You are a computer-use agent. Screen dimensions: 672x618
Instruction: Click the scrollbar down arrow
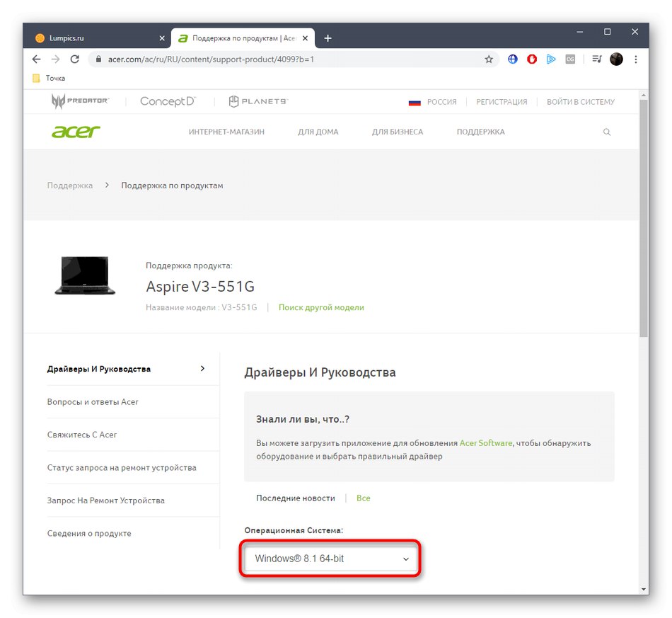(643, 589)
